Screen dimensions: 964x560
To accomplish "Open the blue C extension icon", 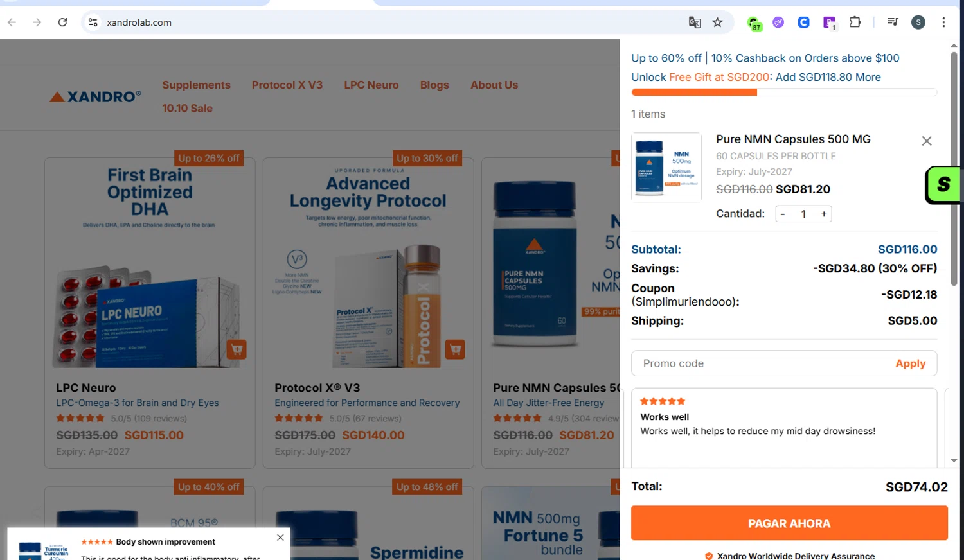I will pos(803,22).
